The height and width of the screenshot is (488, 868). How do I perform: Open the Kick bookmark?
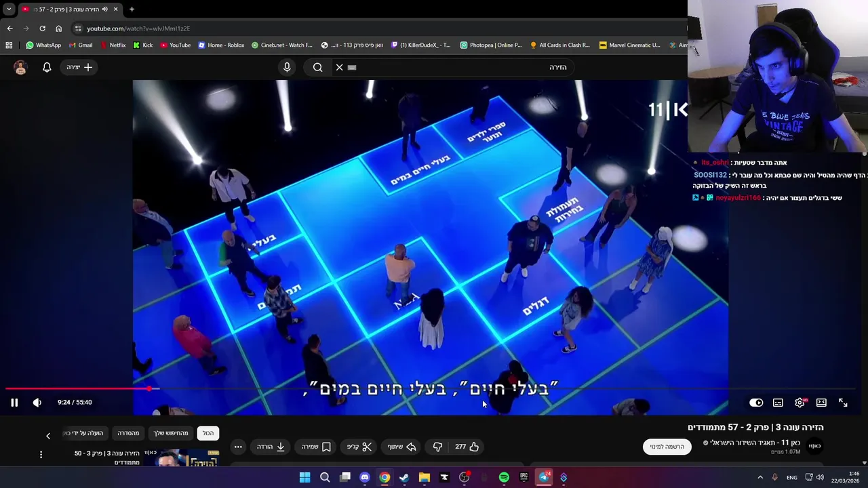pyautogui.click(x=143, y=45)
